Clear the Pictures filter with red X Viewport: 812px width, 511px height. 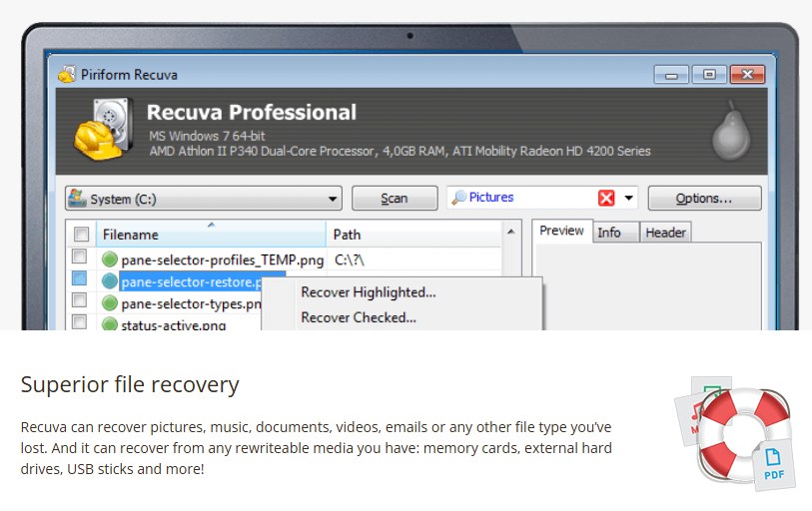[x=606, y=198]
